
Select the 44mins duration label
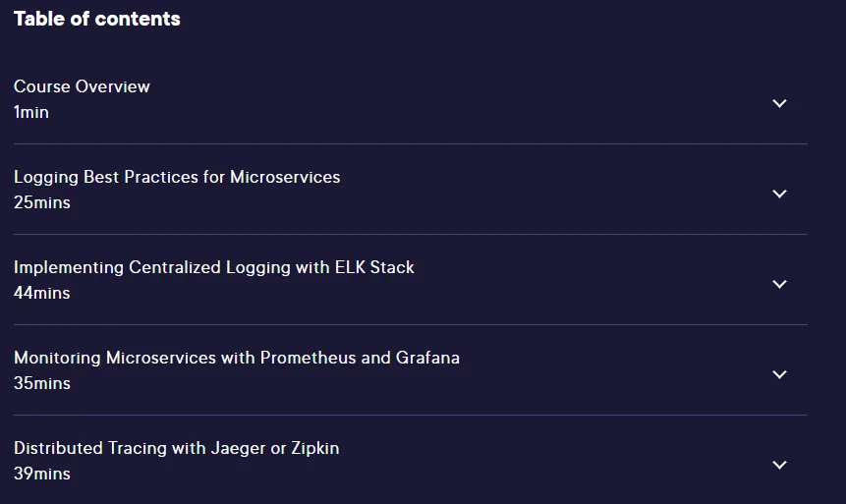42,293
